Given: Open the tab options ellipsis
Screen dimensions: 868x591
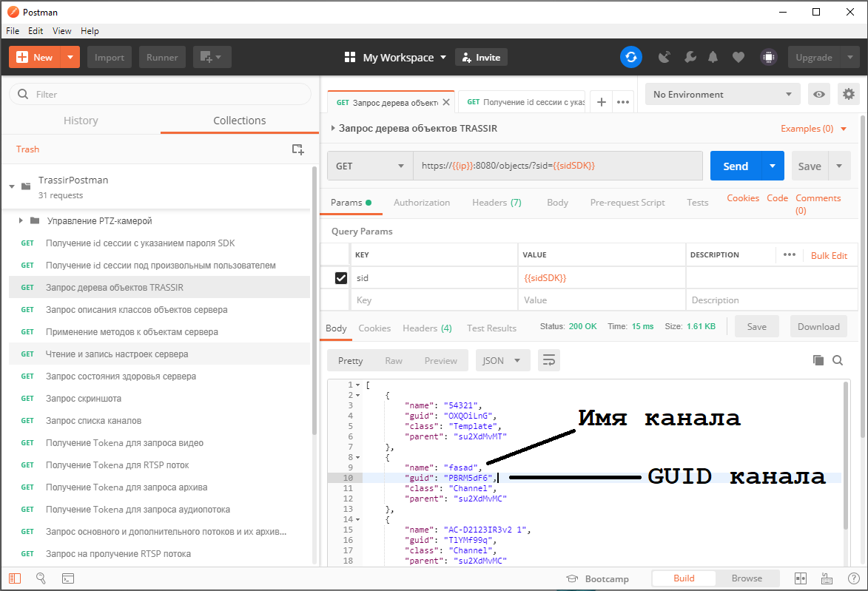Looking at the screenshot, I should click(x=623, y=102).
